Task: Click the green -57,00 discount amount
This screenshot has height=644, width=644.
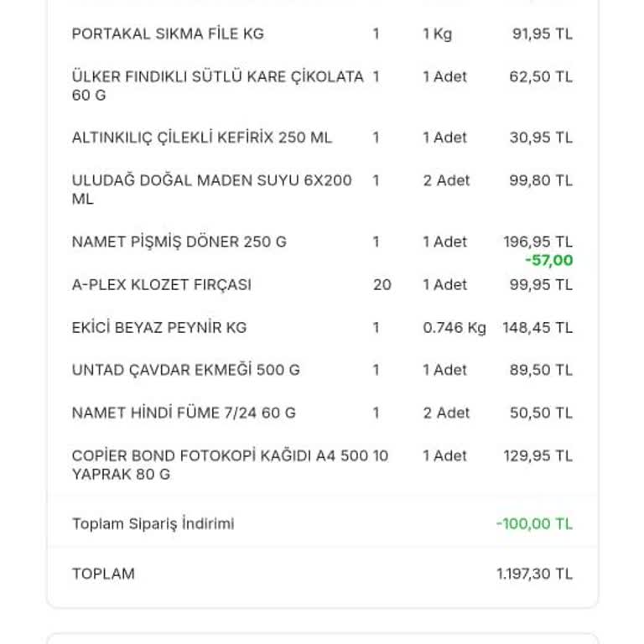Action: pos(548,261)
